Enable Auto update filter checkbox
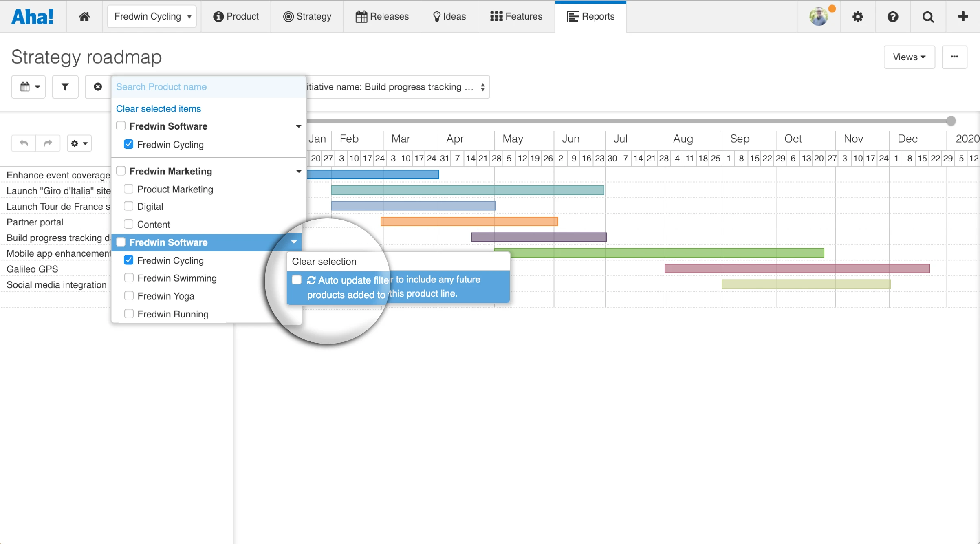980x544 pixels. tap(297, 280)
